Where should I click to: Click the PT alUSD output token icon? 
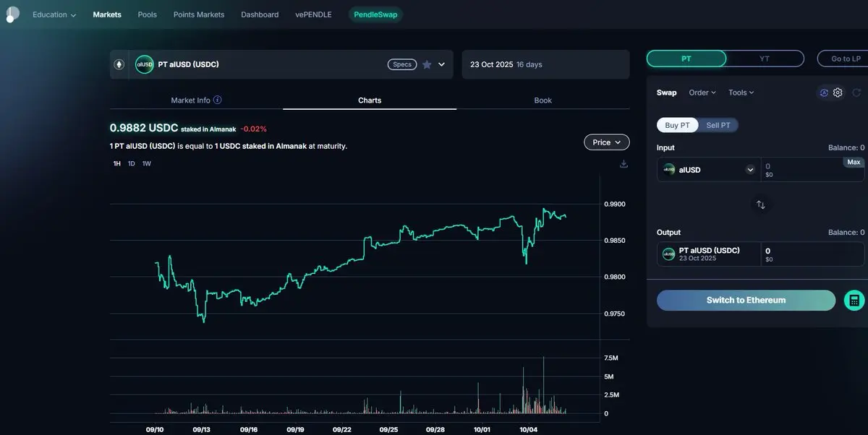click(x=668, y=254)
